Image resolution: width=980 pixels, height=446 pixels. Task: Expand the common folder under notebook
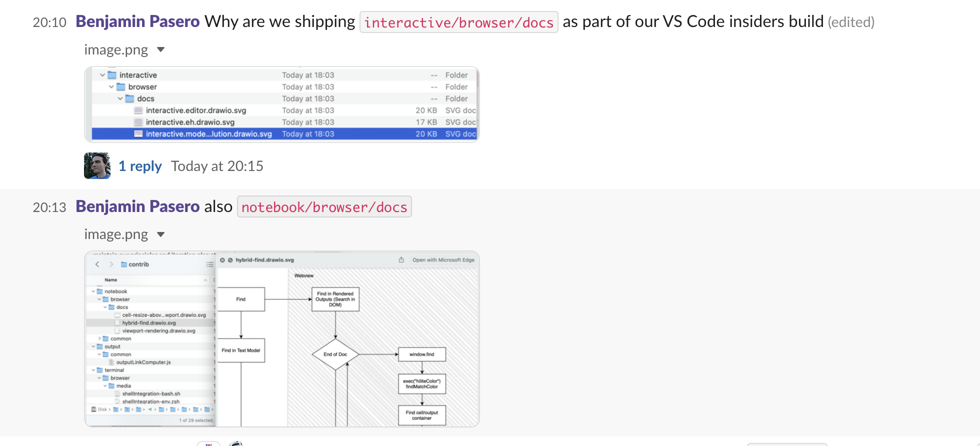click(99, 338)
